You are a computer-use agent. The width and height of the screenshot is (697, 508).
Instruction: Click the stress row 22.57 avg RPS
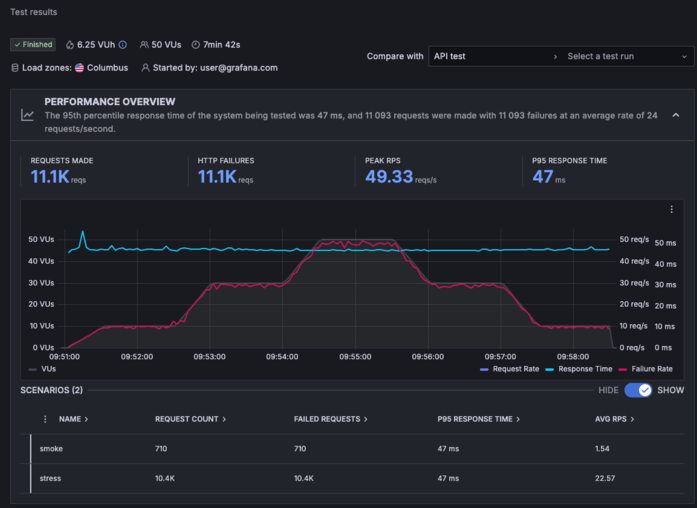[605, 479]
